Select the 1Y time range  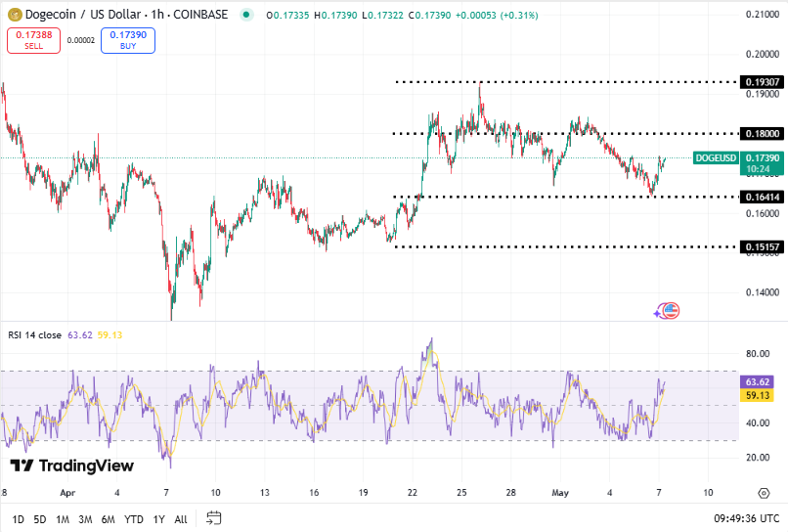click(158, 519)
